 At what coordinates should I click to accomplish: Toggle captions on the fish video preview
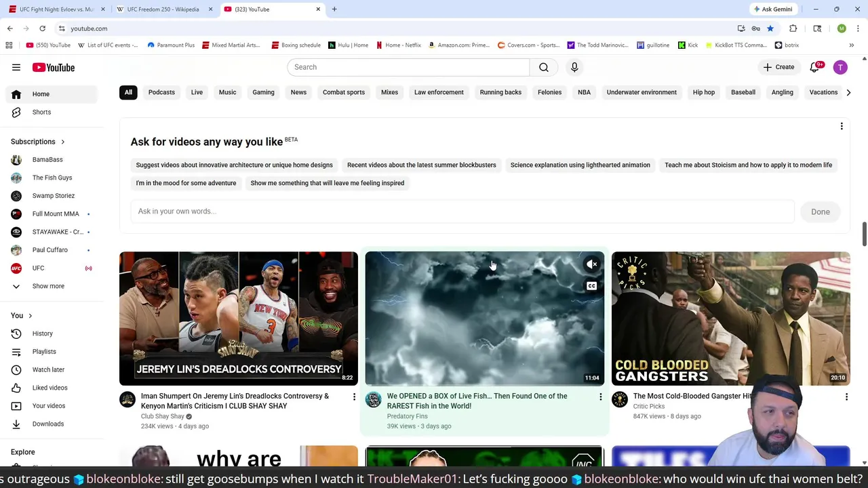tap(592, 286)
